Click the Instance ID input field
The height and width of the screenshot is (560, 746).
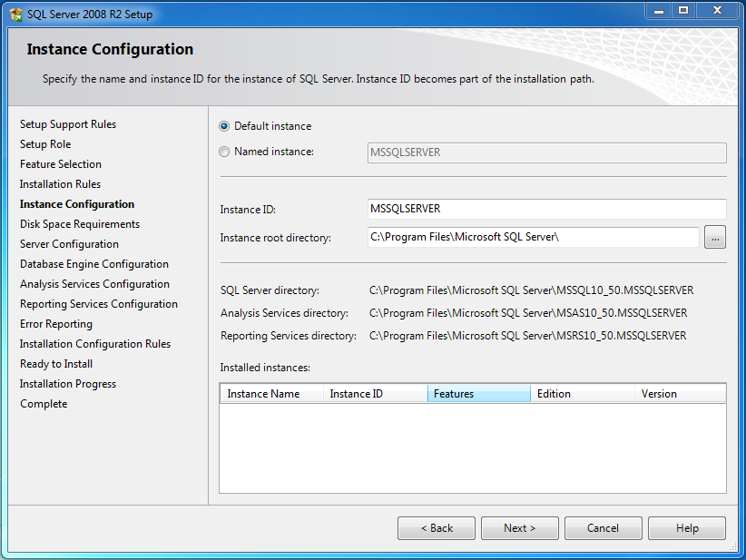(546, 209)
